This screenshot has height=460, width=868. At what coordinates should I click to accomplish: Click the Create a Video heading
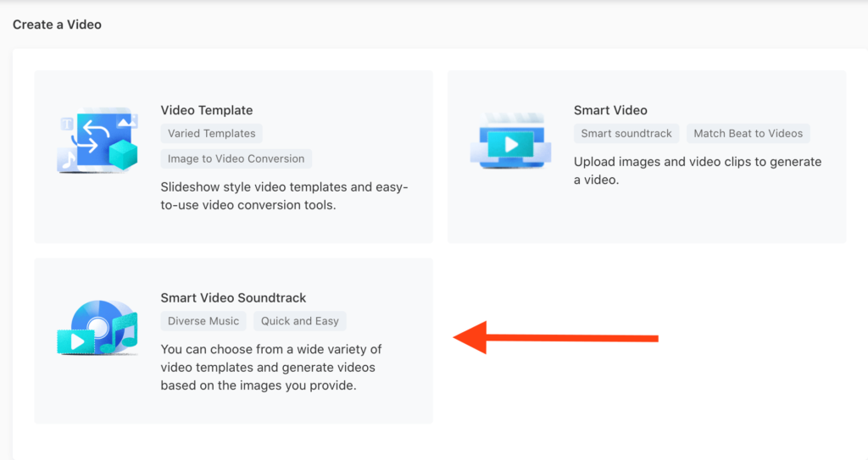[57, 25]
